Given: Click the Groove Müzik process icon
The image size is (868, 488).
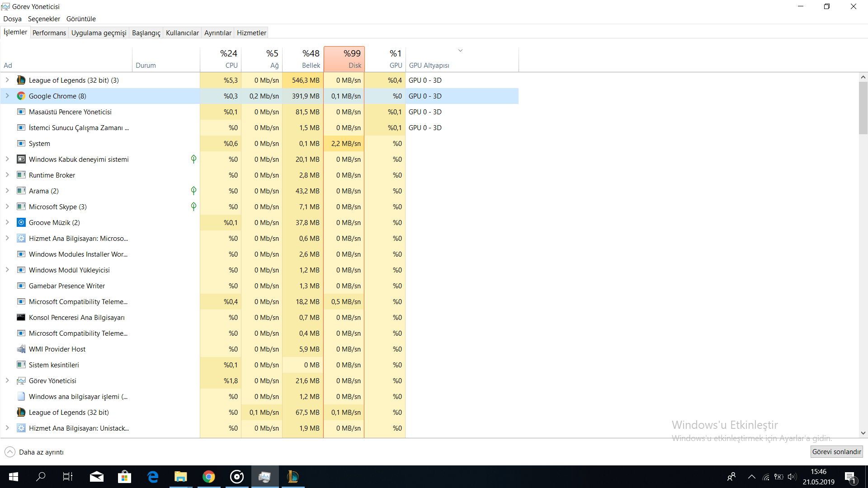Looking at the screenshot, I should (x=21, y=223).
